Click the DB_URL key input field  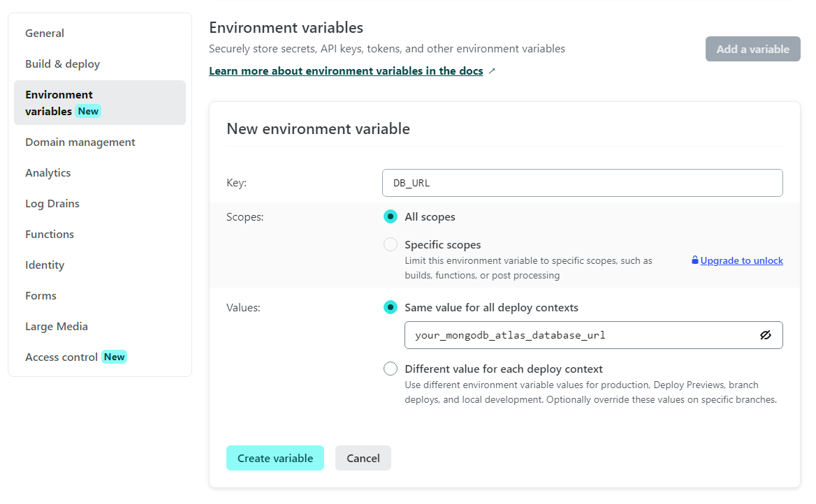coord(583,183)
